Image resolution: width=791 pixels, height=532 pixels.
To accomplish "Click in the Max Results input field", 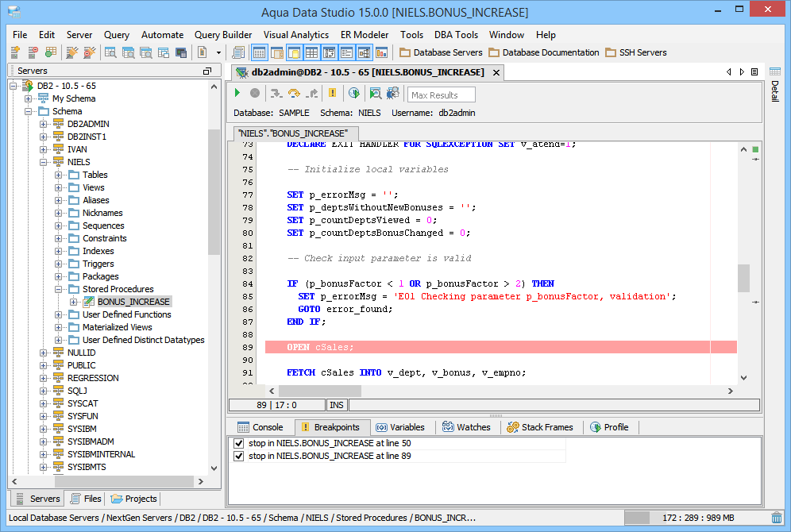I will [x=442, y=95].
